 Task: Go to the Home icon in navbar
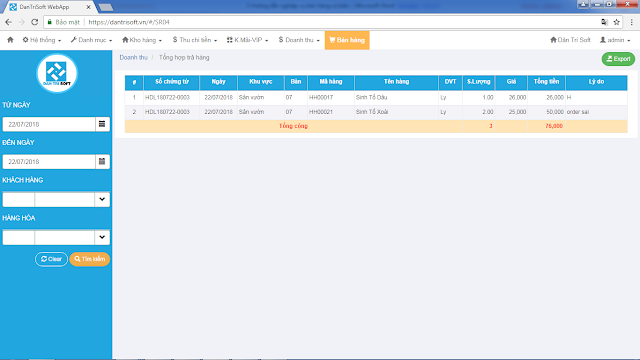[x=10, y=40]
